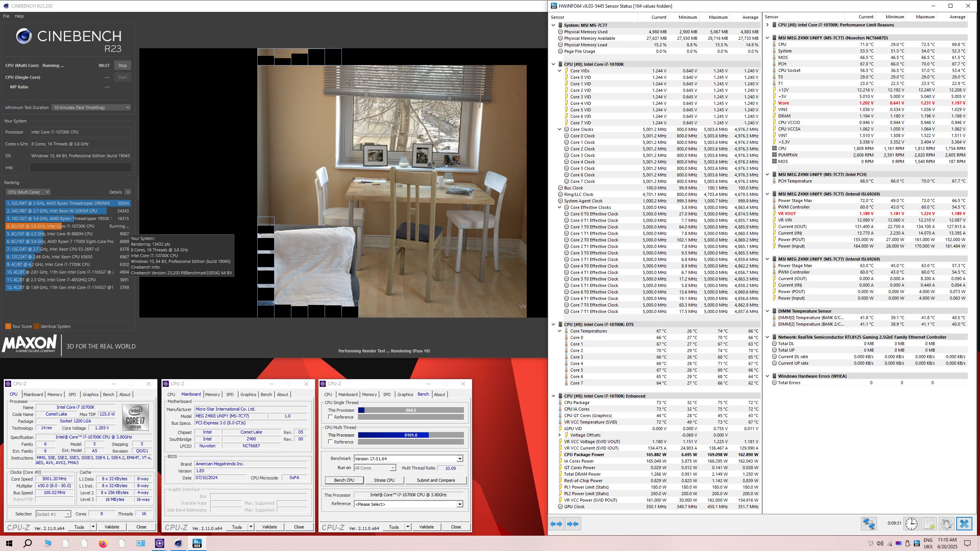The height and width of the screenshot is (551, 980).
Task: Toggle CPU Multi Thread Reference checkbox
Action: (330, 442)
